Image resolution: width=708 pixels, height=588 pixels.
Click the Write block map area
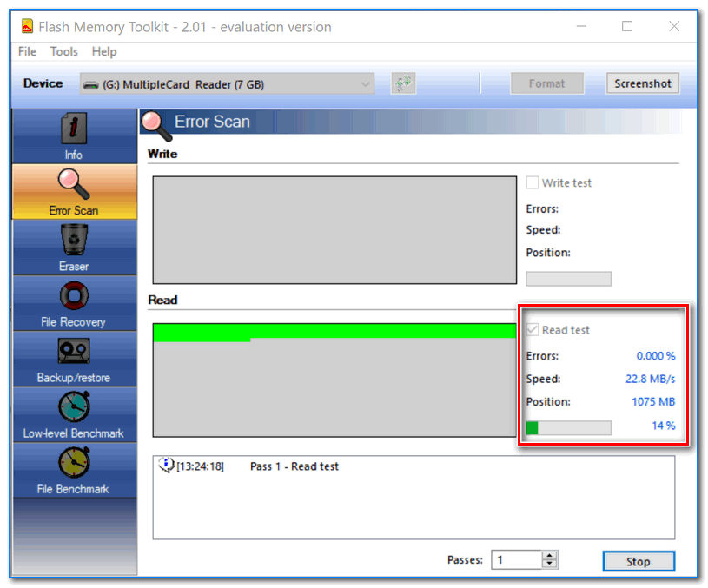click(x=334, y=230)
